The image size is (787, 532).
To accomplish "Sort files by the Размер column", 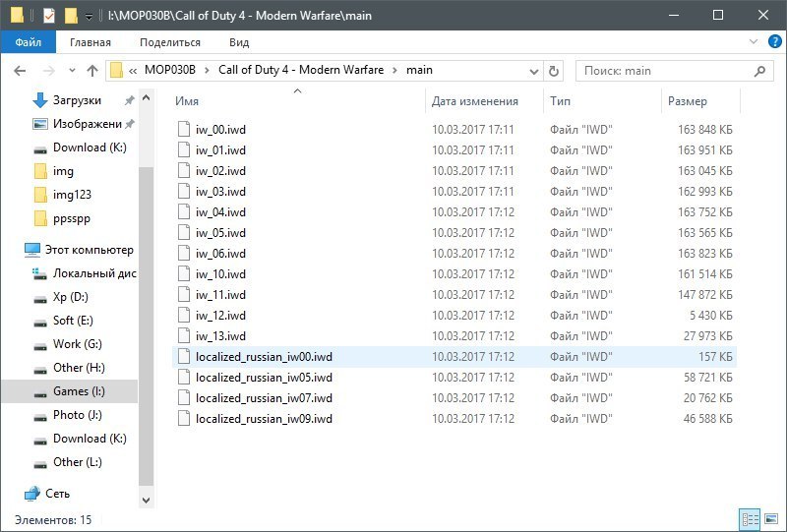I will point(687,101).
